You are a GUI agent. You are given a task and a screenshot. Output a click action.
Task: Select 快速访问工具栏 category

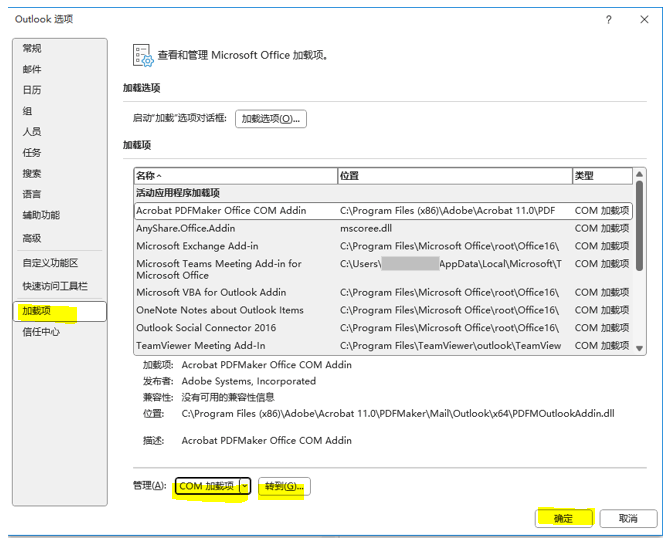click(59, 287)
